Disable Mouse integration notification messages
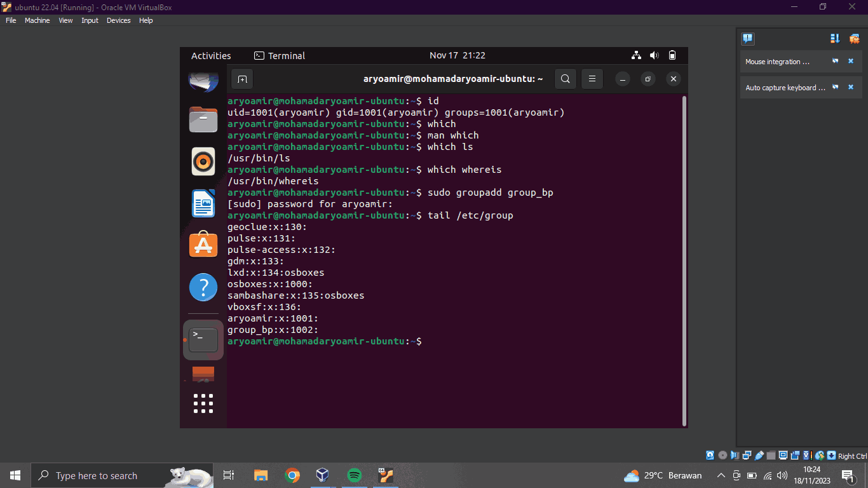 point(836,62)
